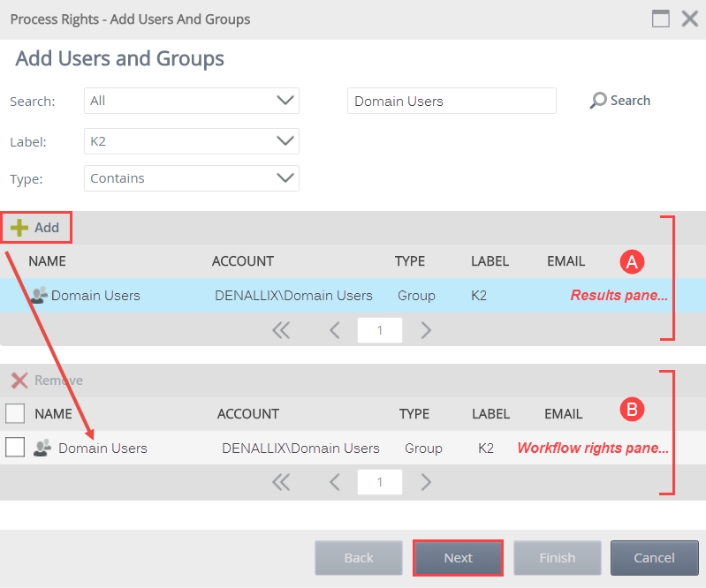Click the Domain Users search text field
This screenshot has width=706, height=588.
[452, 101]
